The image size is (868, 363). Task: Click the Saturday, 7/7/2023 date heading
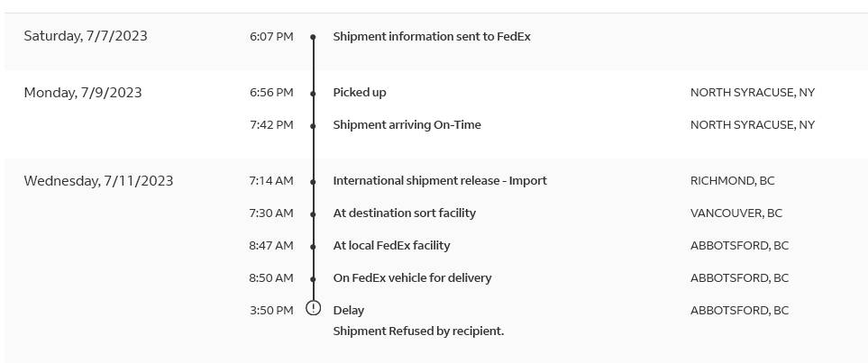tap(86, 37)
